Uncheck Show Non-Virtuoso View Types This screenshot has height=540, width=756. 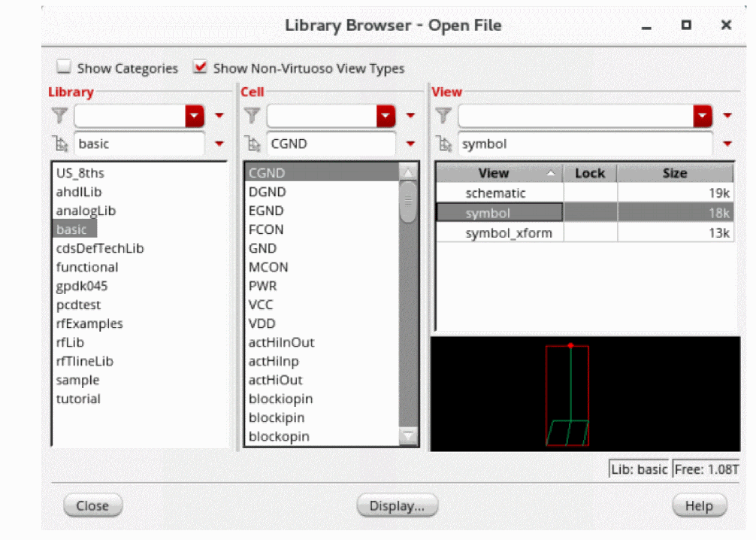point(200,68)
